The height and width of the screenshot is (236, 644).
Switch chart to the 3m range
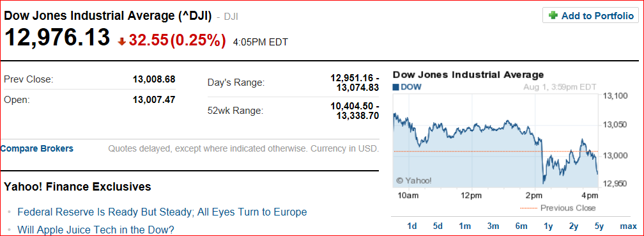493,226
